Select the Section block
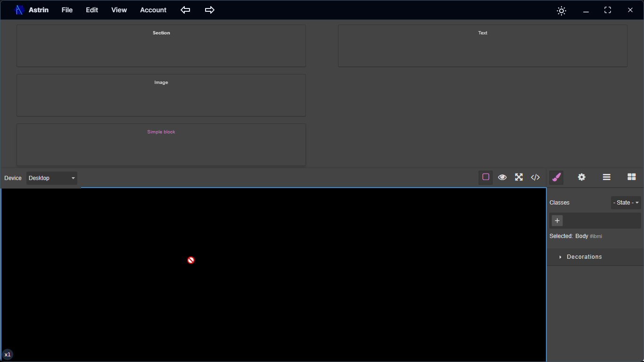The height and width of the screenshot is (362, 644). coord(161,46)
